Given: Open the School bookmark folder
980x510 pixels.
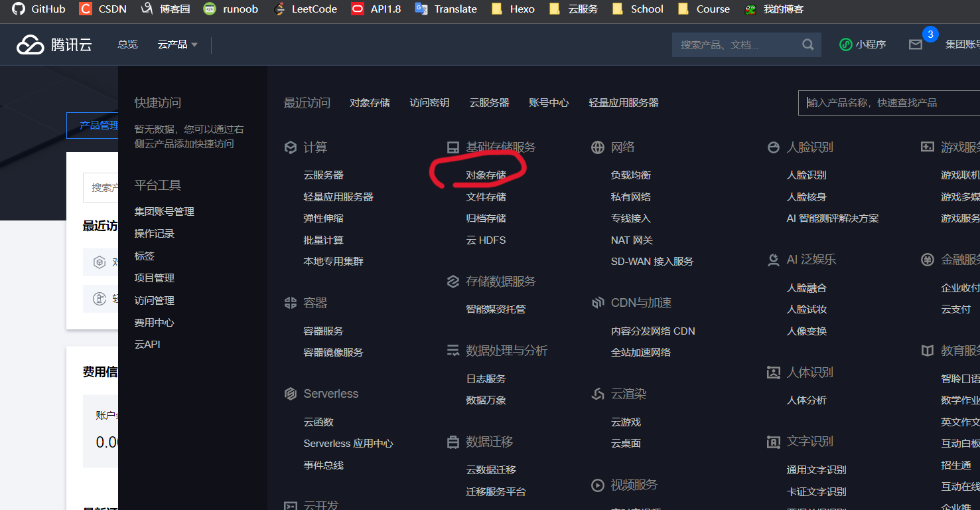Looking at the screenshot, I should tap(638, 9).
